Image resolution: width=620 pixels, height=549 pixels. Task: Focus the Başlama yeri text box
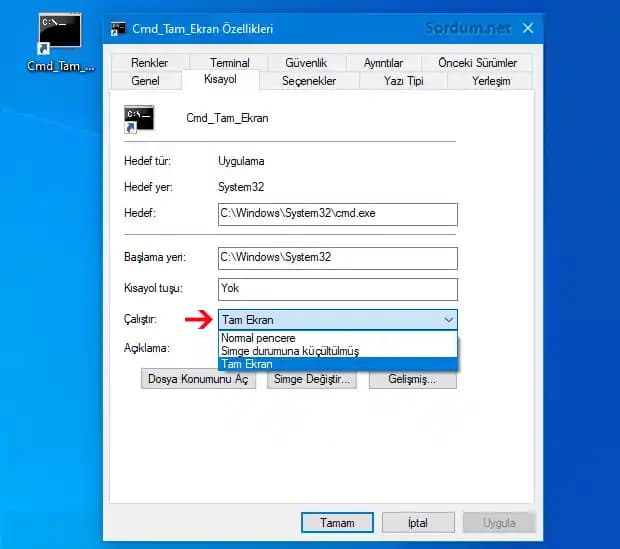pos(337,258)
